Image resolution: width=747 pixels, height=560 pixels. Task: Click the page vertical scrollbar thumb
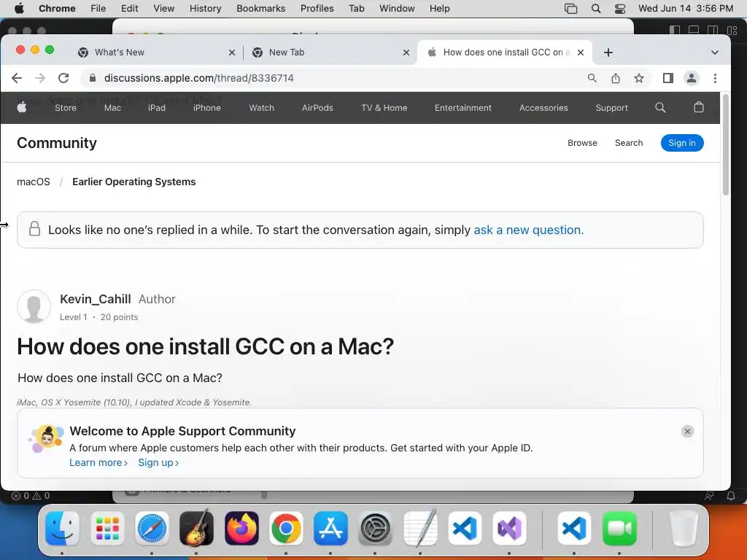click(x=726, y=145)
